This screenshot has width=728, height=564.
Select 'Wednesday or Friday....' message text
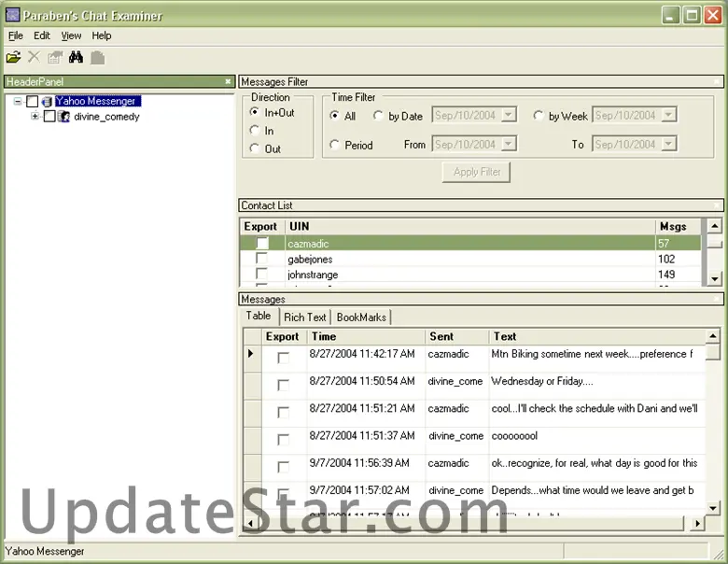pos(542,381)
